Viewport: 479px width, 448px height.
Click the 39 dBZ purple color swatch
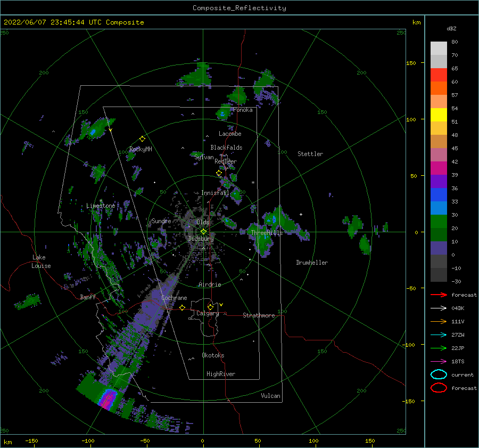439,182
